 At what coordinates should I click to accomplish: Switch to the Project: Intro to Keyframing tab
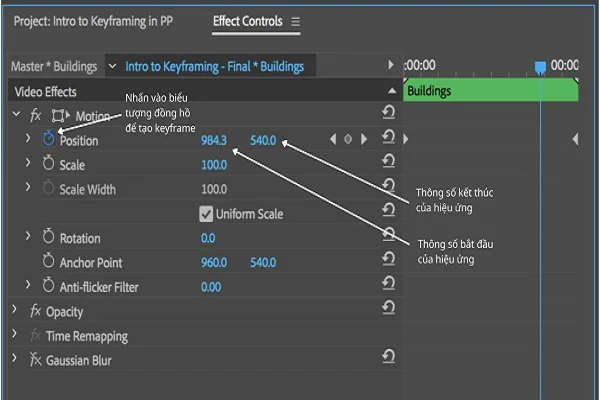click(93, 21)
